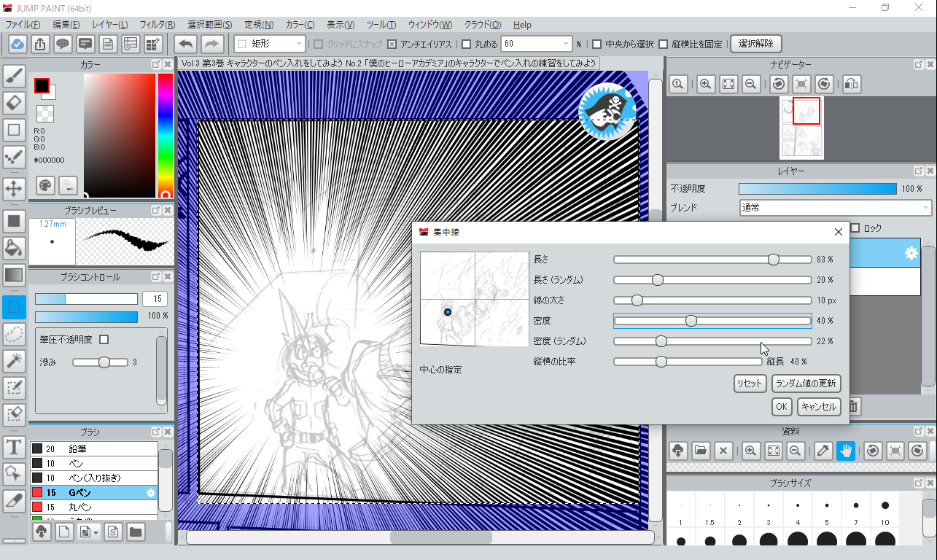Open the レイヤー(L) menu
This screenshot has height=560, width=937.
click(110, 25)
